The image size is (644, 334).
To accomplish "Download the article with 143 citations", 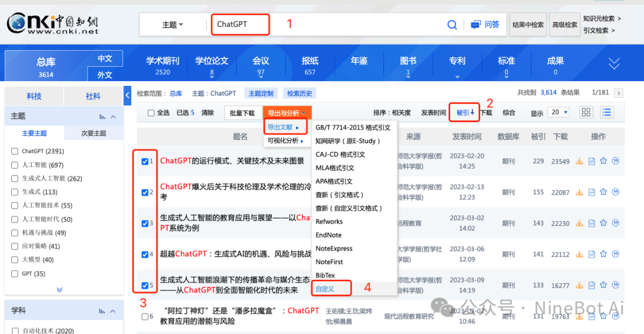I will 579,223.
